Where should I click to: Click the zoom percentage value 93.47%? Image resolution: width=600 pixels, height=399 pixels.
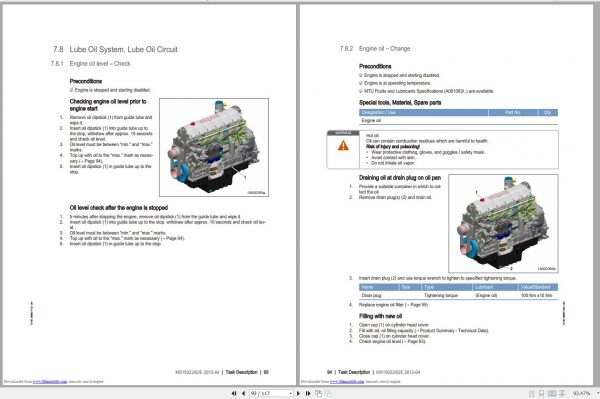(582, 393)
